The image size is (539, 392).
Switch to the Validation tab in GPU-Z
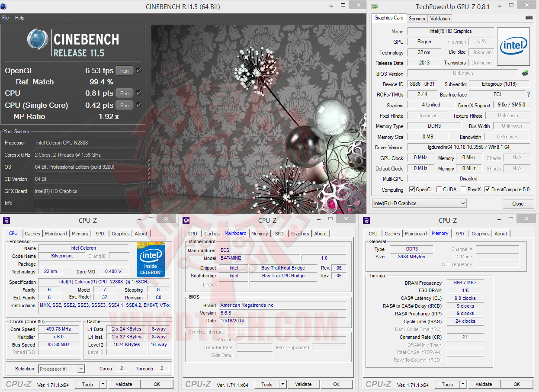(x=440, y=19)
